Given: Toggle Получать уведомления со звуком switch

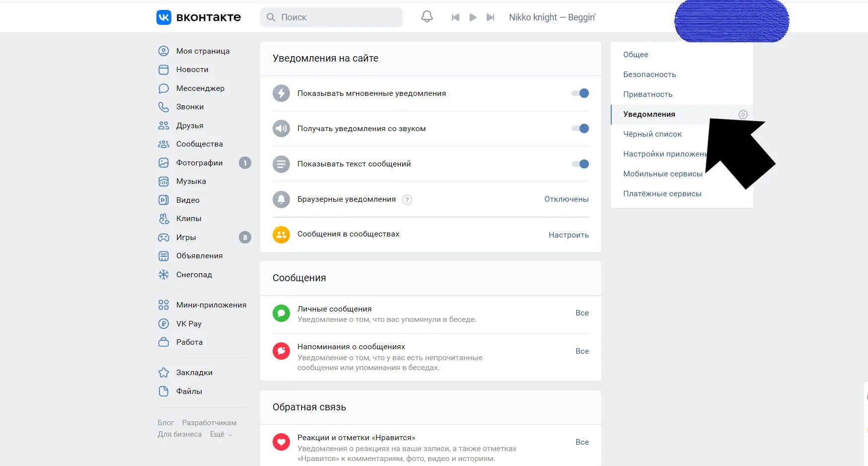Looking at the screenshot, I should [580, 129].
